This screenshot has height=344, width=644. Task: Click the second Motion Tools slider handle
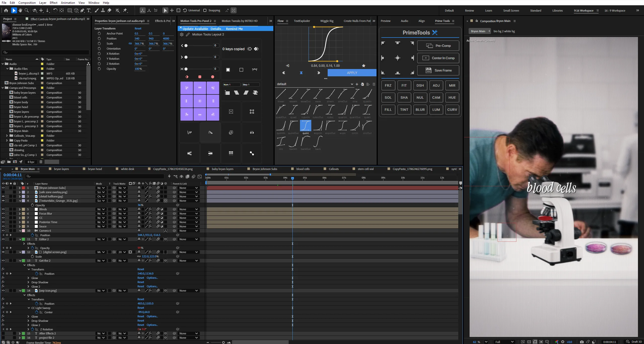tap(186, 57)
